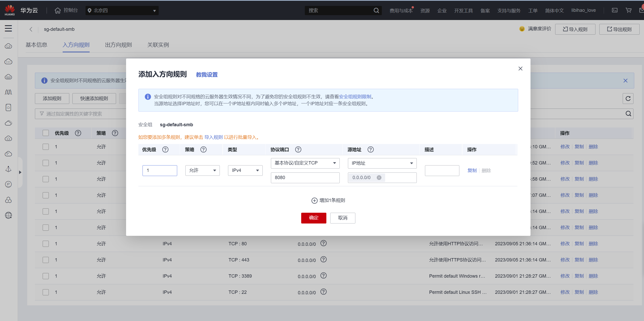Select the globe service icon at sidebar bottom

[8, 216]
